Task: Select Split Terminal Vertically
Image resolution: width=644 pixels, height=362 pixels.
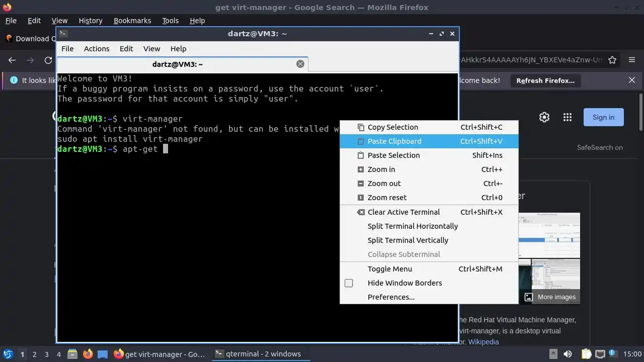Action: click(x=429, y=240)
